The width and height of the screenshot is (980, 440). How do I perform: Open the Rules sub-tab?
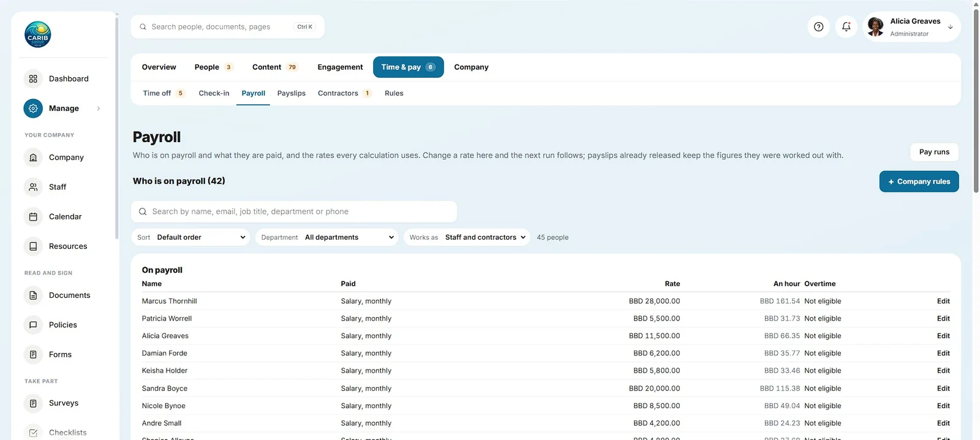point(394,93)
